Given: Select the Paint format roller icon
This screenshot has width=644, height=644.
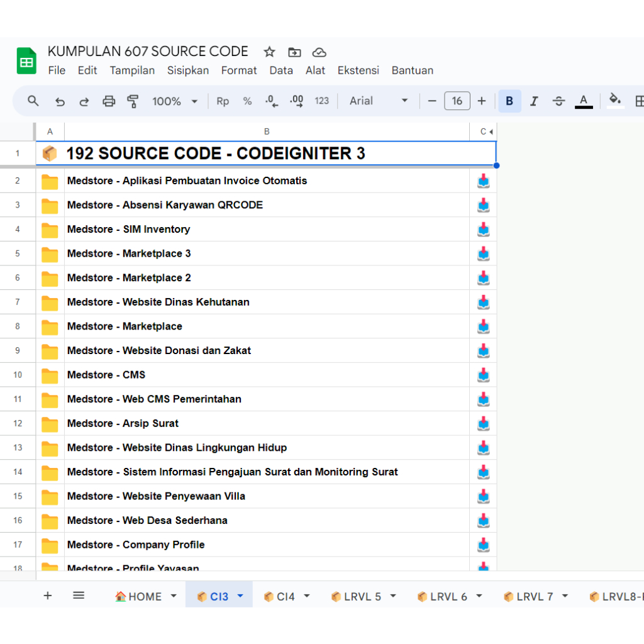Looking at the screenshot, I should [x=133, y=101].
